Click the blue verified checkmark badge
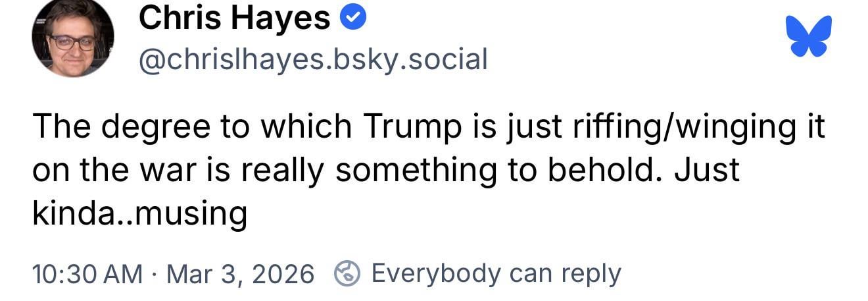Viewport: 868px width, 301px height. click(352, 19)
